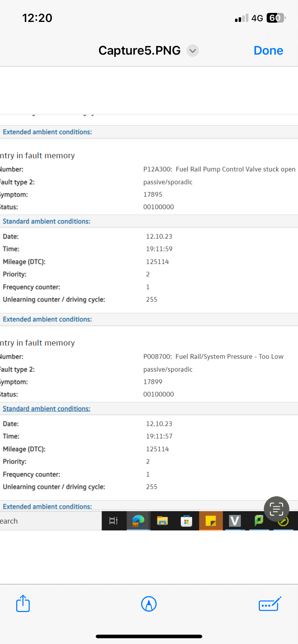
Task: Open the Sticky Notes taskbar icon
Action: pyautogui.click(x=211, y=521)
